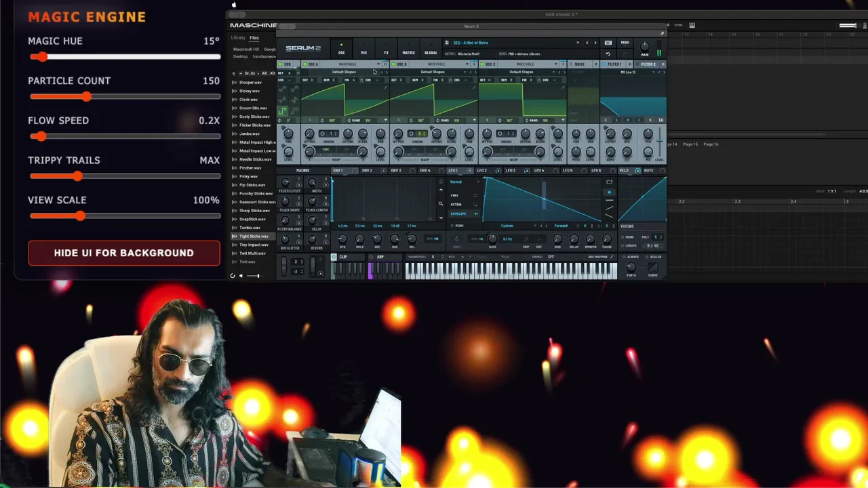Viewport: 868px width, 488px height.
Task: Open the MATRIX tab in Serum
Action: point(408,49)
